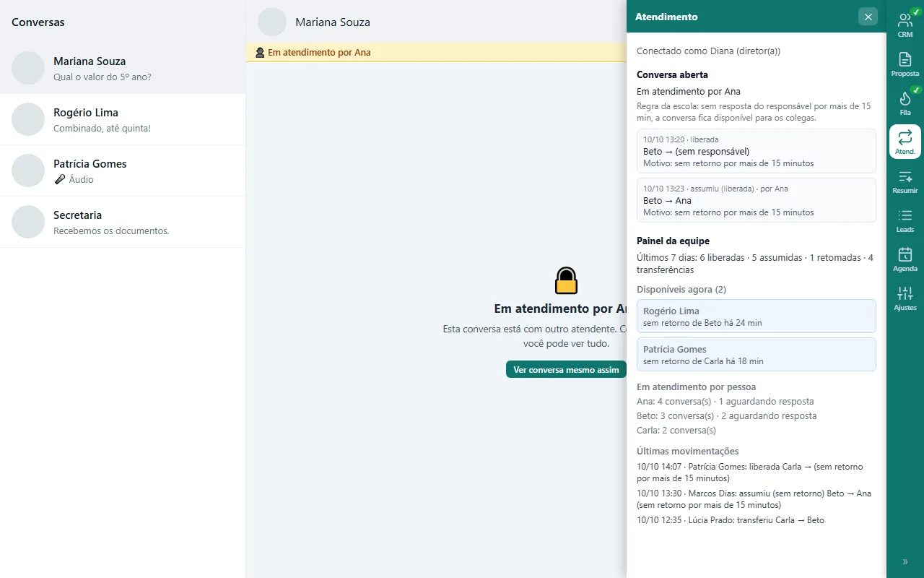Click the 13:23 assumiu history entry
This screenshot has width=924, height=578.
click(756, 200)
